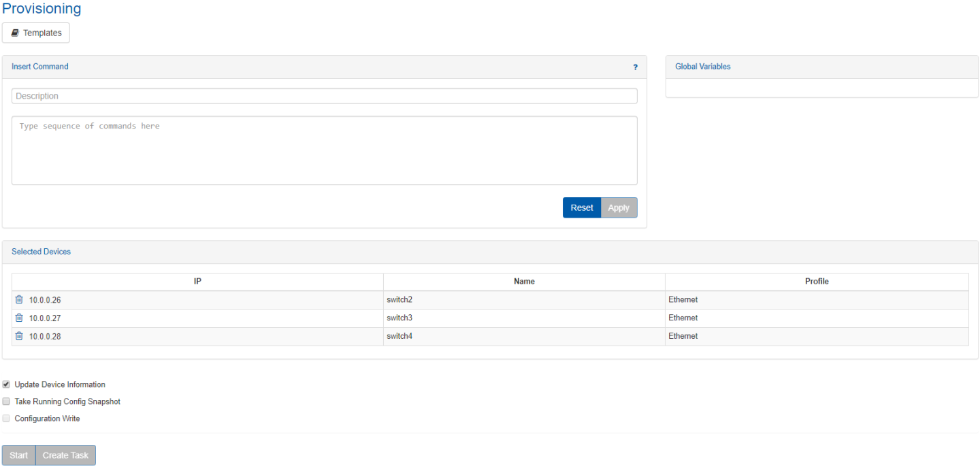Click the Start button
The height and width of the screenshot is (468, 980).
[x=18, y=455]
